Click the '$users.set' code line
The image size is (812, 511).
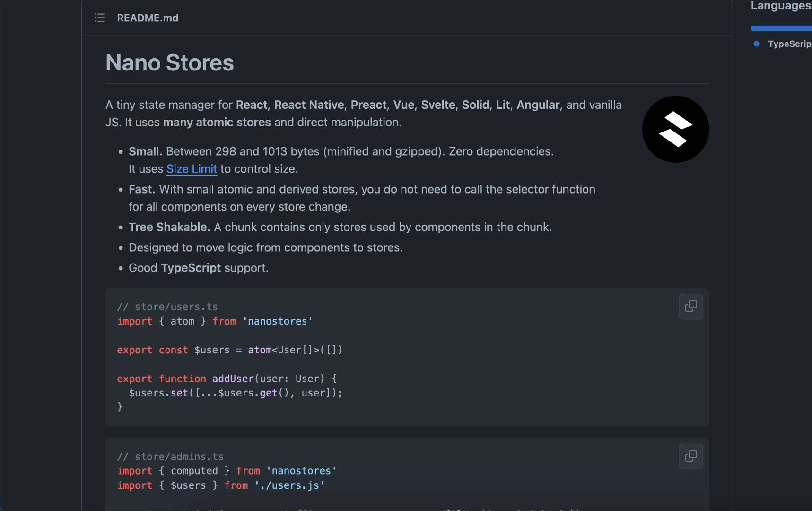point(236,393)
